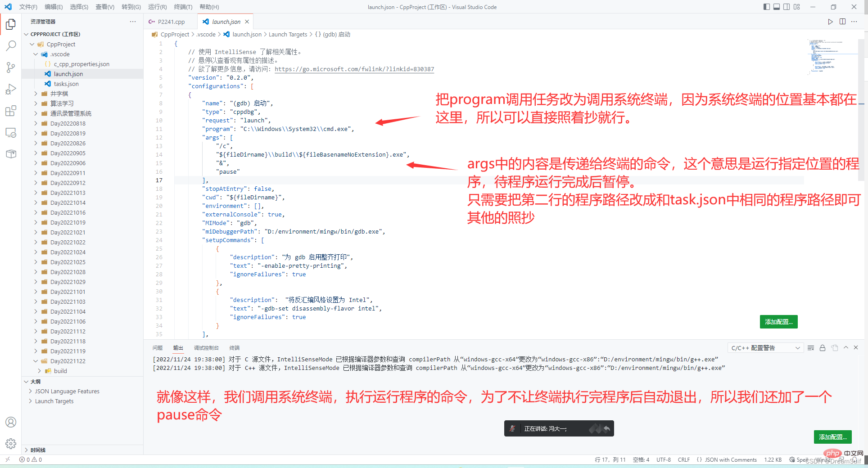This screenshot has width=868, height=468.
Task: Toggle the primary side bar layout button
Action: (x=767, y=7)
